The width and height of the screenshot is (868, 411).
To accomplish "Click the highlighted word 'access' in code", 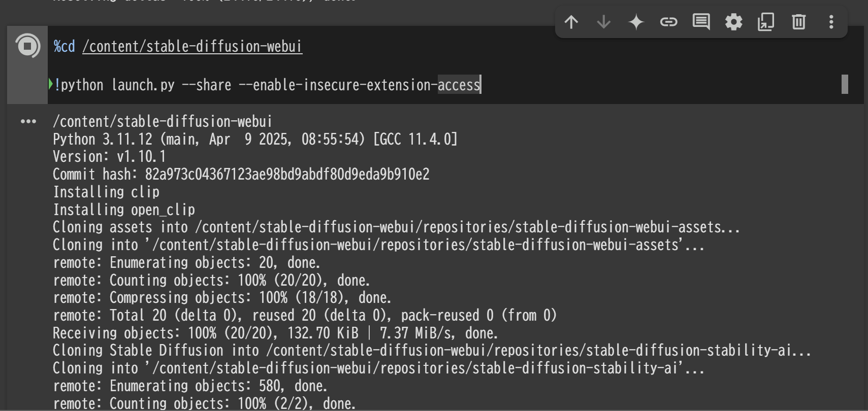I will tap(459, 85).
